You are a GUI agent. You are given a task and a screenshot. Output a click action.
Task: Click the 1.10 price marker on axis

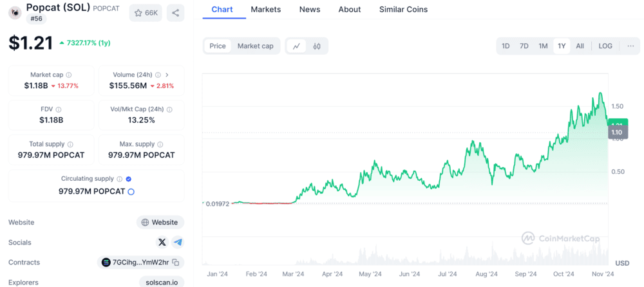618,133
